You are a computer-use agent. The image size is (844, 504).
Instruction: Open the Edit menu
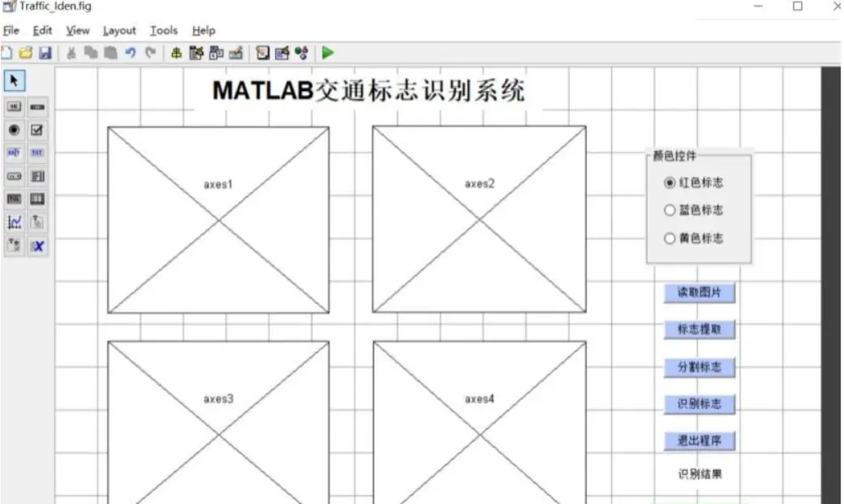(42, 31)
